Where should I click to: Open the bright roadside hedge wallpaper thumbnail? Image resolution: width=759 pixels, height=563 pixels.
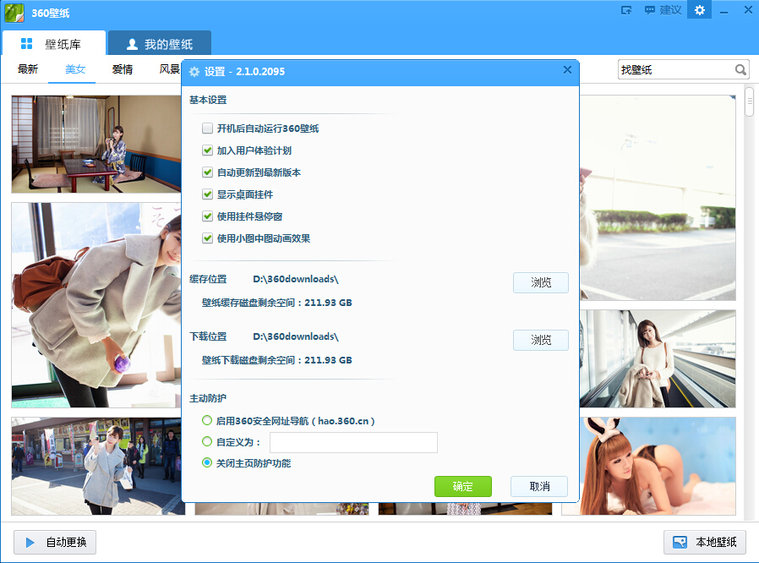click(x=658, y=198)
